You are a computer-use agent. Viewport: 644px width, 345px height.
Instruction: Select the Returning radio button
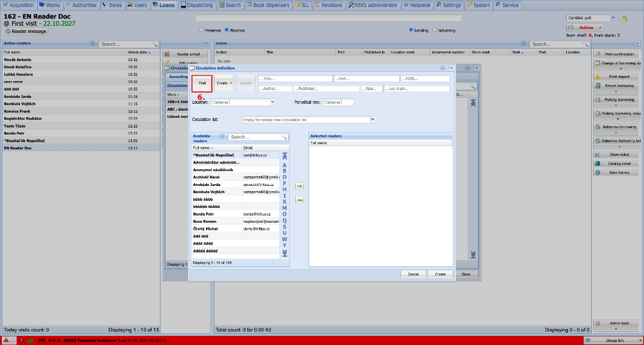point(435,30)
